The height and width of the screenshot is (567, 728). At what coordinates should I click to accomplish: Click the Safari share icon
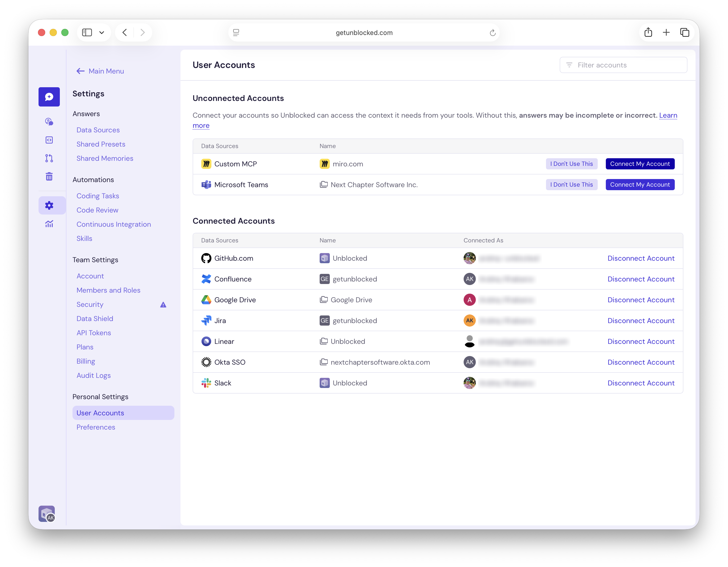(648, 32)
